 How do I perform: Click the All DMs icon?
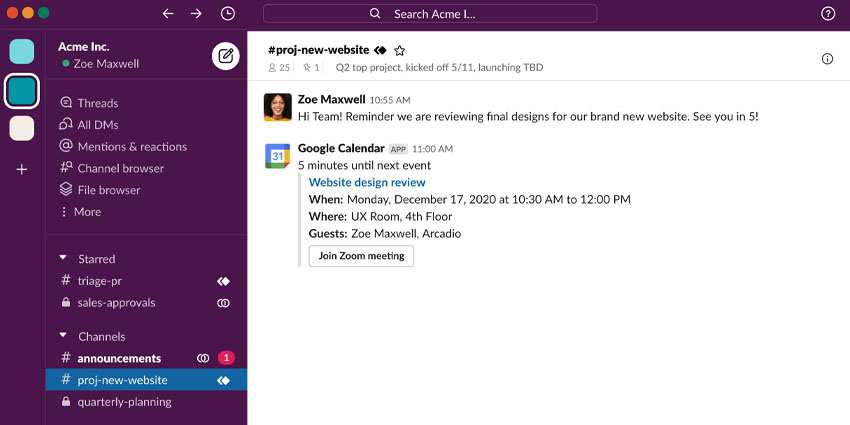tap(66, 124)
